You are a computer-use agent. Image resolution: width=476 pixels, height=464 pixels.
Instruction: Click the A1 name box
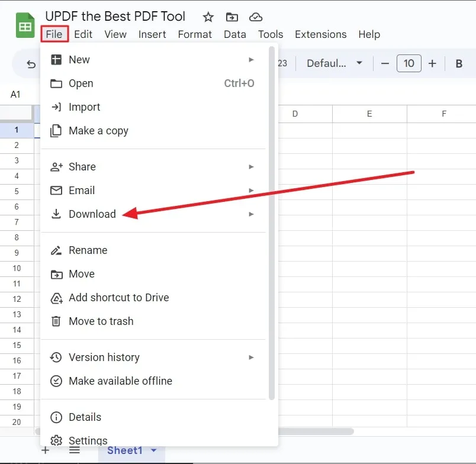(x=15, y=94)
